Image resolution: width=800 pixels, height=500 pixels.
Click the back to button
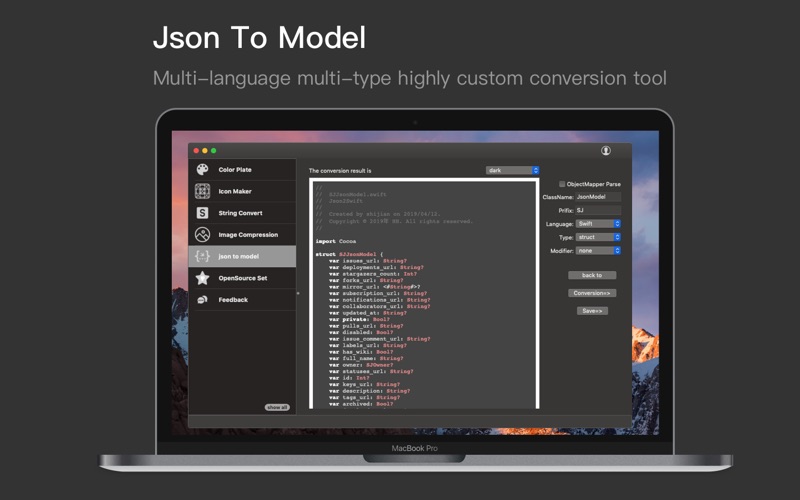coord(592,275)
